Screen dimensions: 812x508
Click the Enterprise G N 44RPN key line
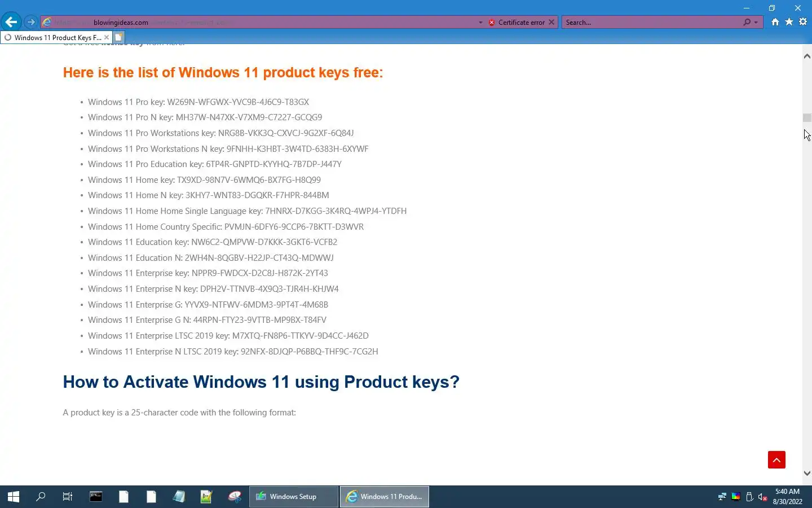click(x=207, y=320)
